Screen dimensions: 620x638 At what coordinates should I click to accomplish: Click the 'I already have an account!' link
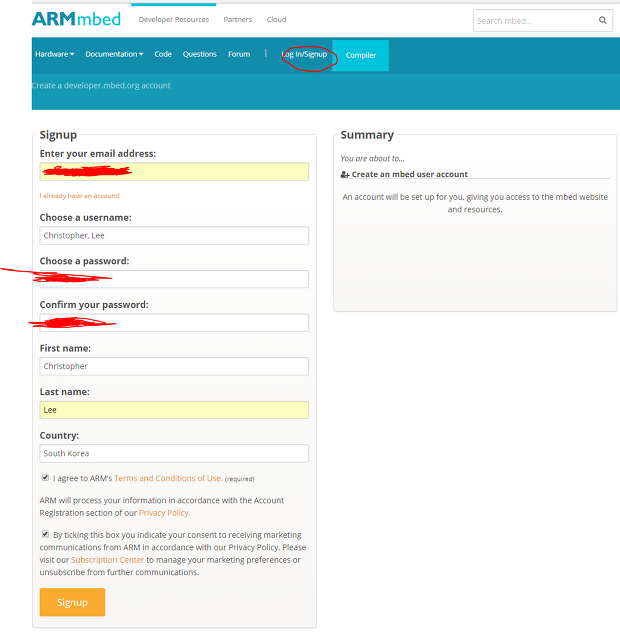coord(80,196)
